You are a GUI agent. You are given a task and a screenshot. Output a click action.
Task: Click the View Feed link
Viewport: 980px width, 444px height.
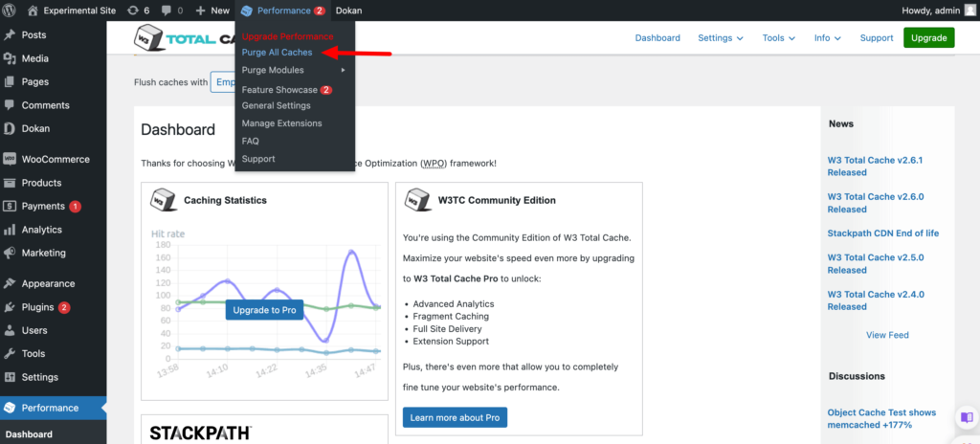pos(887,335)
